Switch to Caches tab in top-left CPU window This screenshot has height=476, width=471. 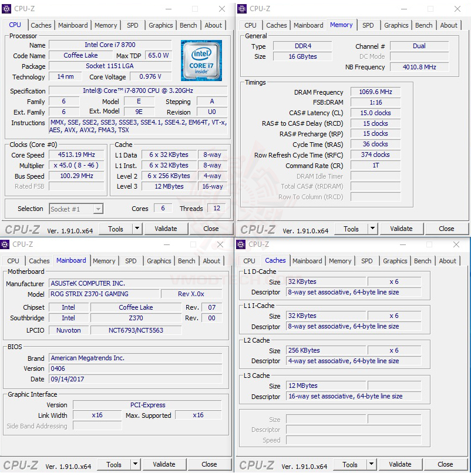tap(41, 25)
